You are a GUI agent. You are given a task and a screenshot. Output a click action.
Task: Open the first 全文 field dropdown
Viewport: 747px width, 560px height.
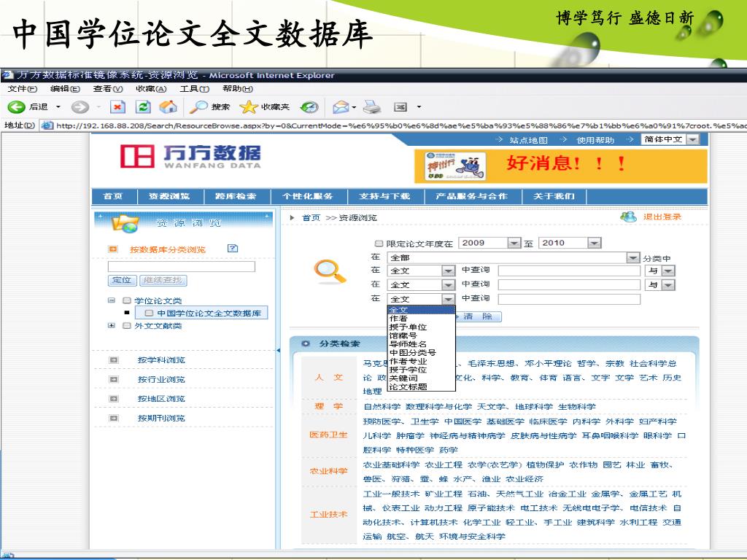[x=448, y=271]
